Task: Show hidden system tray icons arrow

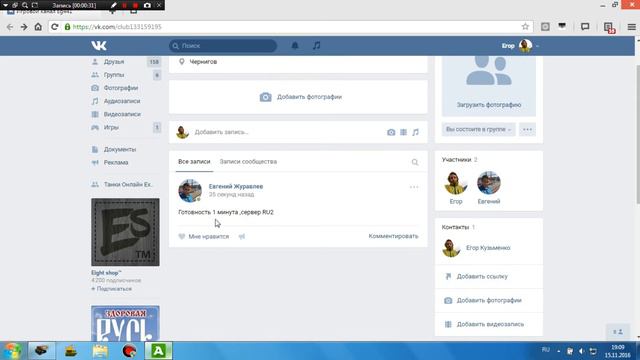Action: (558, 351)
